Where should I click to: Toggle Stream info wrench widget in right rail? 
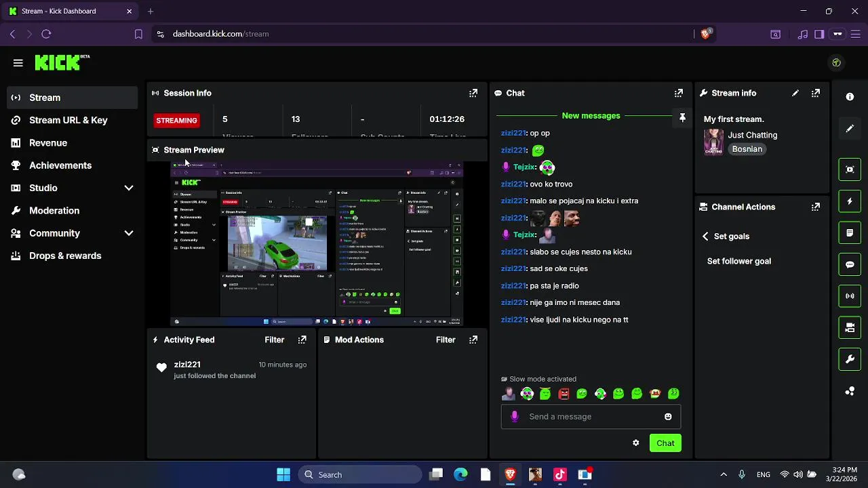(850, 359)
